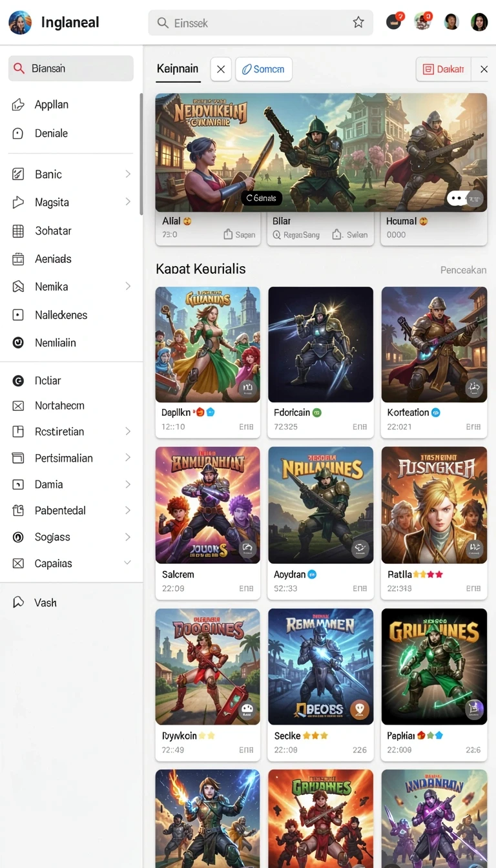Expand the Banic submenu arrow
Screen dimensions: 496x868
128,174
